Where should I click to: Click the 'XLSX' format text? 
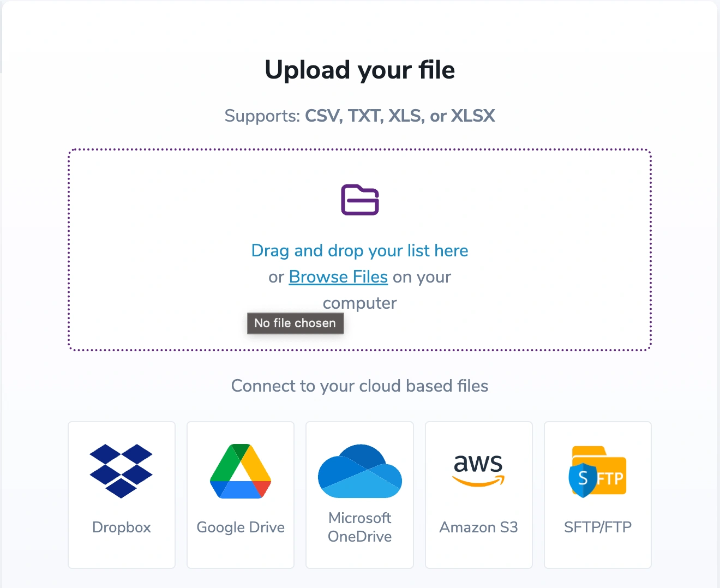coord(473,116)
